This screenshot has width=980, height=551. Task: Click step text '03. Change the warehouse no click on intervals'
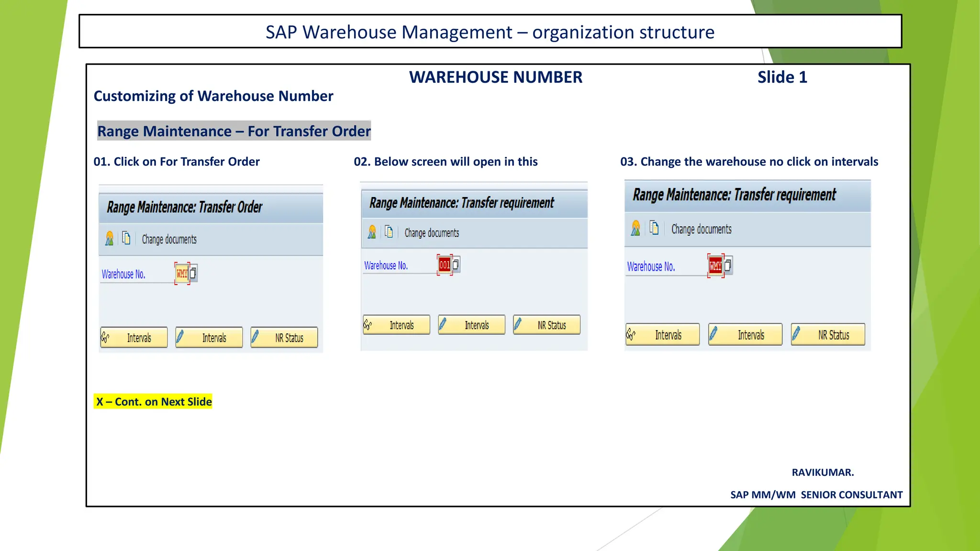[x=749, y=162]
